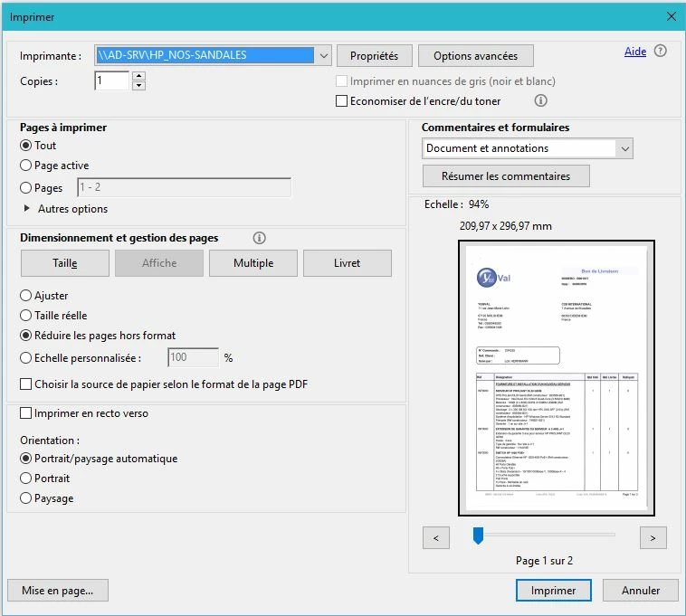Switch to the Livret sizing mode
The width and height of the screenshot is (686, 616).
click(348, 263)
